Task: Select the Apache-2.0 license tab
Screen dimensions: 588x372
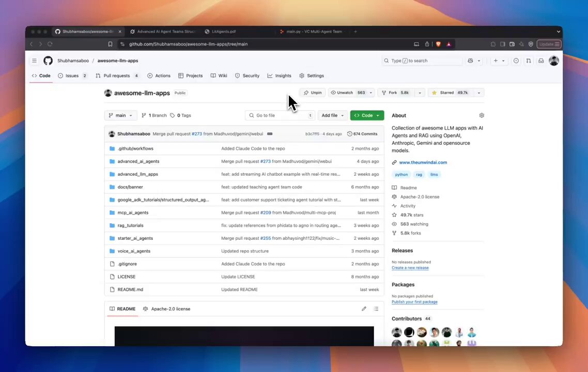Action: coord(166,309)
